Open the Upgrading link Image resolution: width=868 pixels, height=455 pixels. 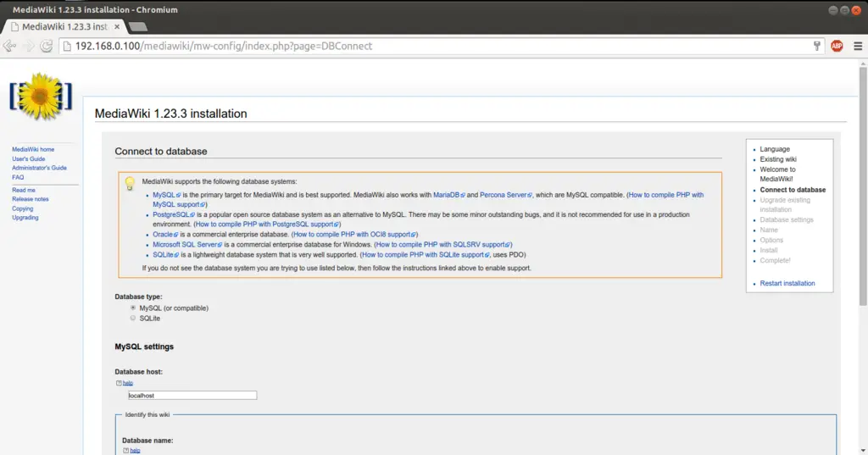click(x=25, y=218)
